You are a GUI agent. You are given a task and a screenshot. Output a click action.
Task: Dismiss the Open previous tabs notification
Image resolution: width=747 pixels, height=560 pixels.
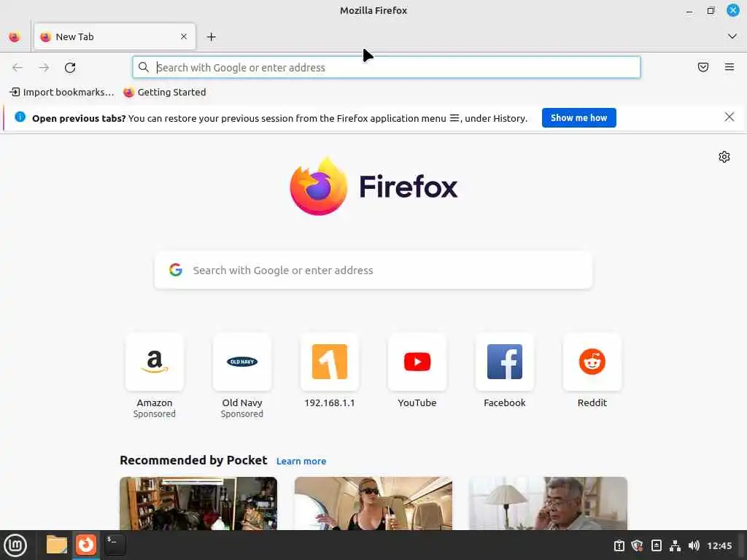point(729,117)
